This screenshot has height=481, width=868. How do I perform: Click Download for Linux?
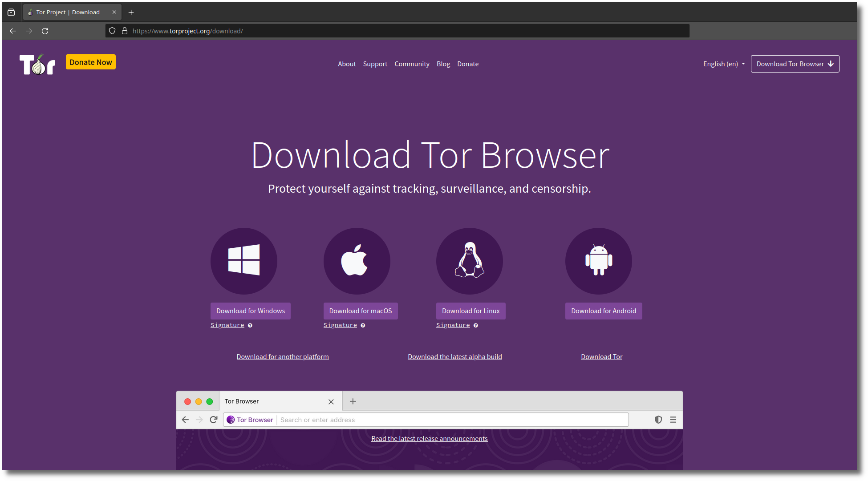[471, 311]
